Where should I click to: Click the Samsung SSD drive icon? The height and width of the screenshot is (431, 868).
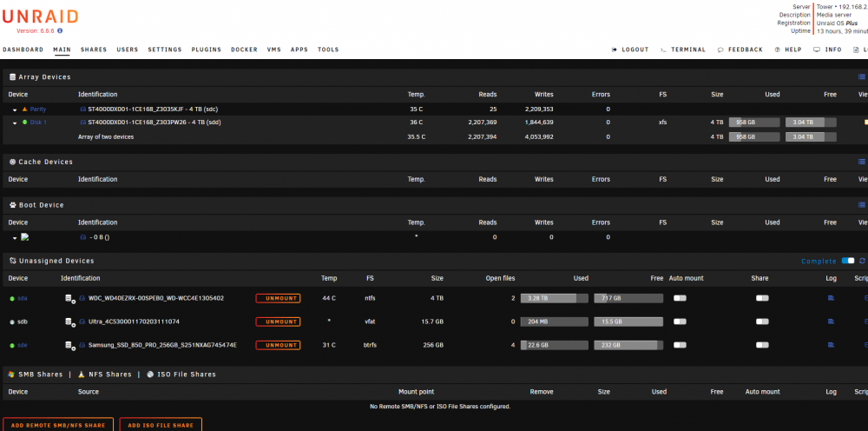tap(82, 345)
